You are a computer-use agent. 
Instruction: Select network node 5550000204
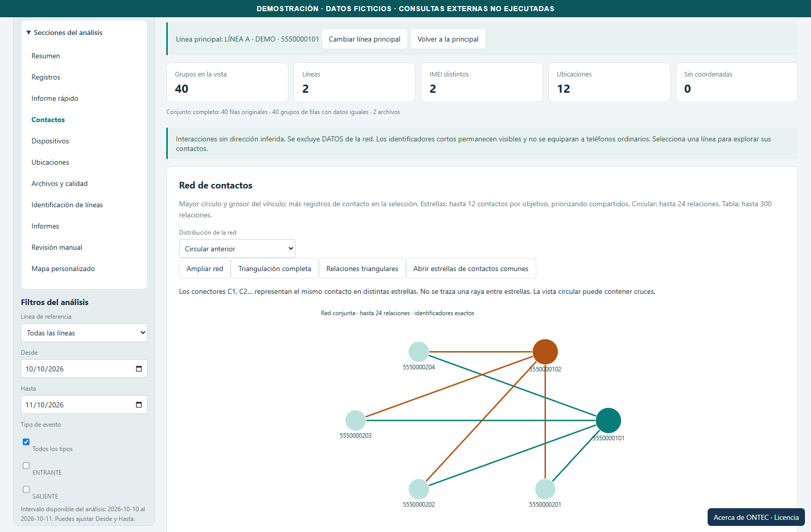tap(419, 352)
